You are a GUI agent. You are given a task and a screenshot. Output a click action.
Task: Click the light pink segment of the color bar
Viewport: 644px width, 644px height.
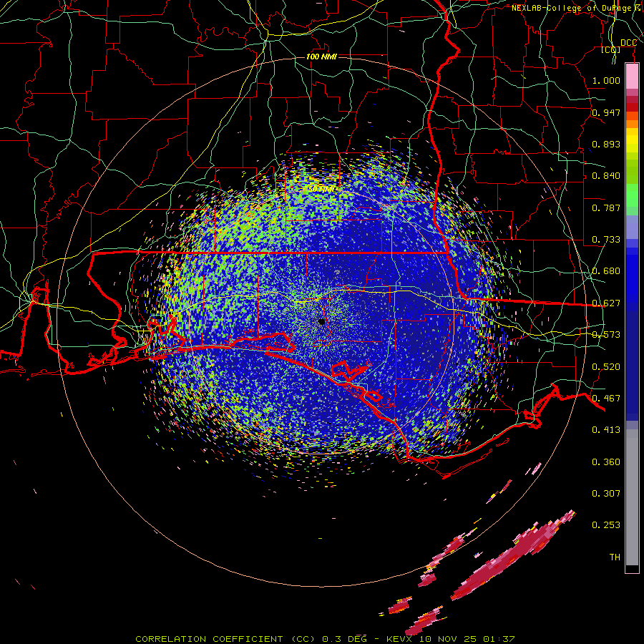pyautogui.click(x=632, y=77)
